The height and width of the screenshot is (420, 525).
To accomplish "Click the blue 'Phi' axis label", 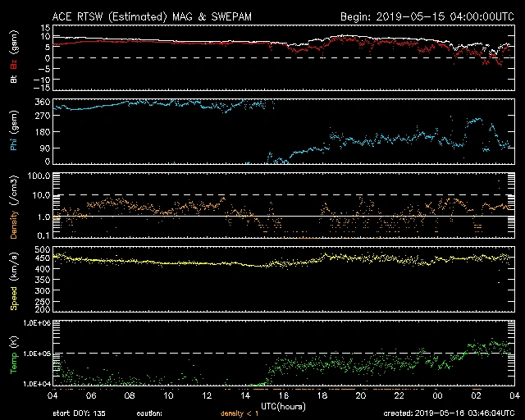I will click(x=14, y=143).
